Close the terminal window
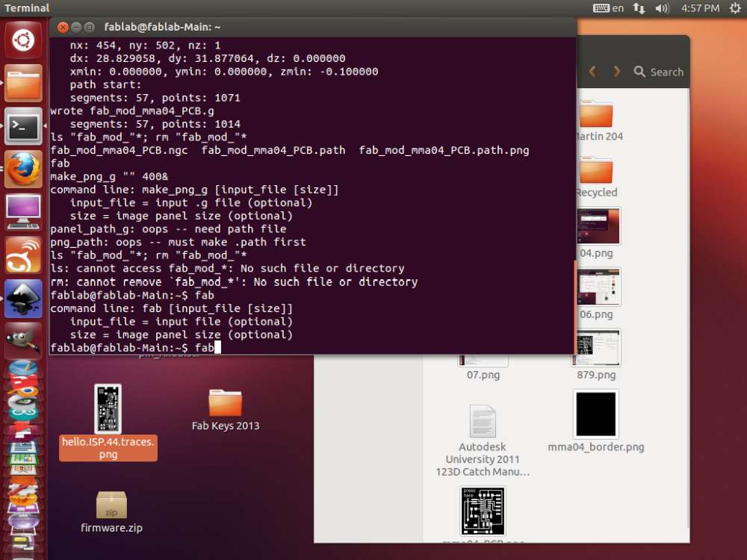The height and width of the screenshot is (560, 747). (63, 27)
